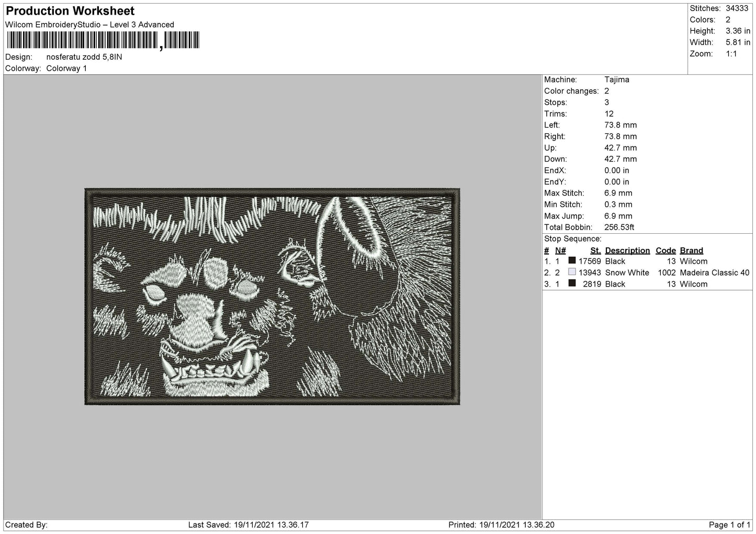Click code 1002 in row 2
Screen dimensions: 756x534
(667, 273)
